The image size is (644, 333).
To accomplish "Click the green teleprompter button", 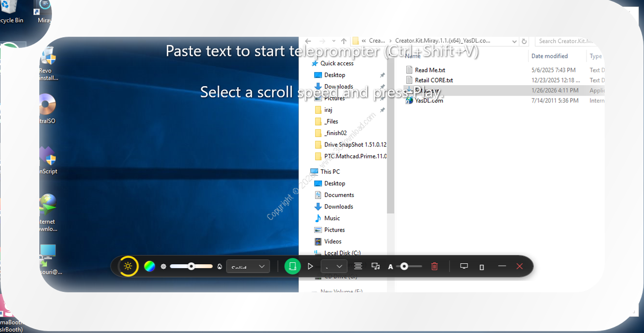I will 292,266.
